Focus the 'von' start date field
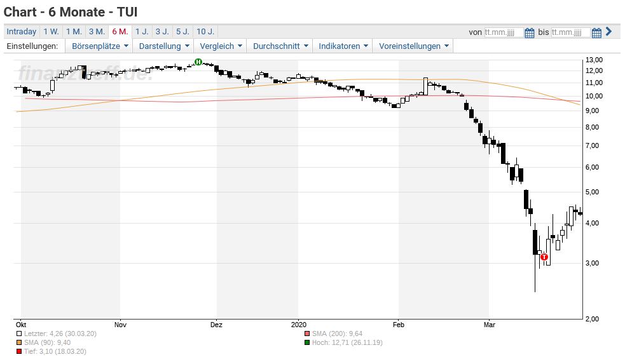The image size is (625, 364). 504,32
